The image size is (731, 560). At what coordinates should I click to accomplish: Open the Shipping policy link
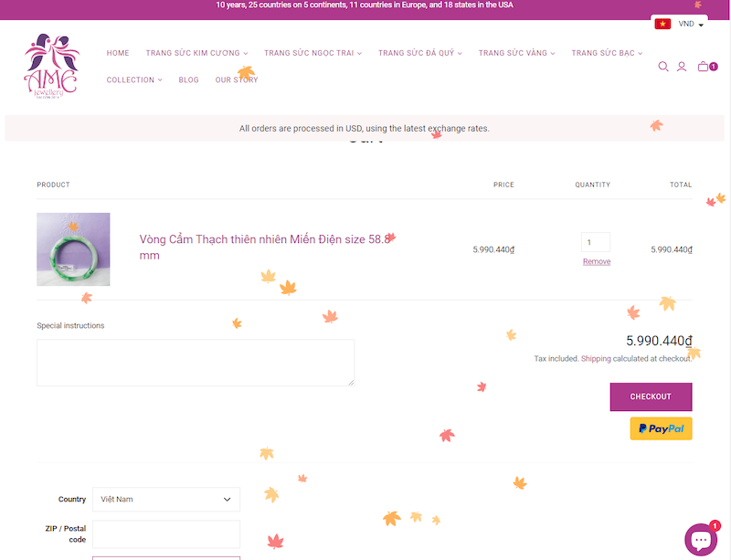coord(596,359)
